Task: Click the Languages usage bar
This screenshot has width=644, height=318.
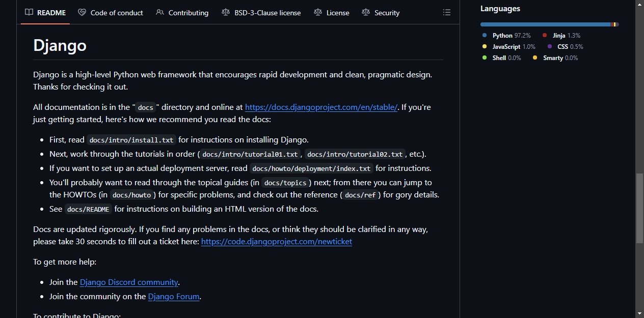Action: pos(549,24)
